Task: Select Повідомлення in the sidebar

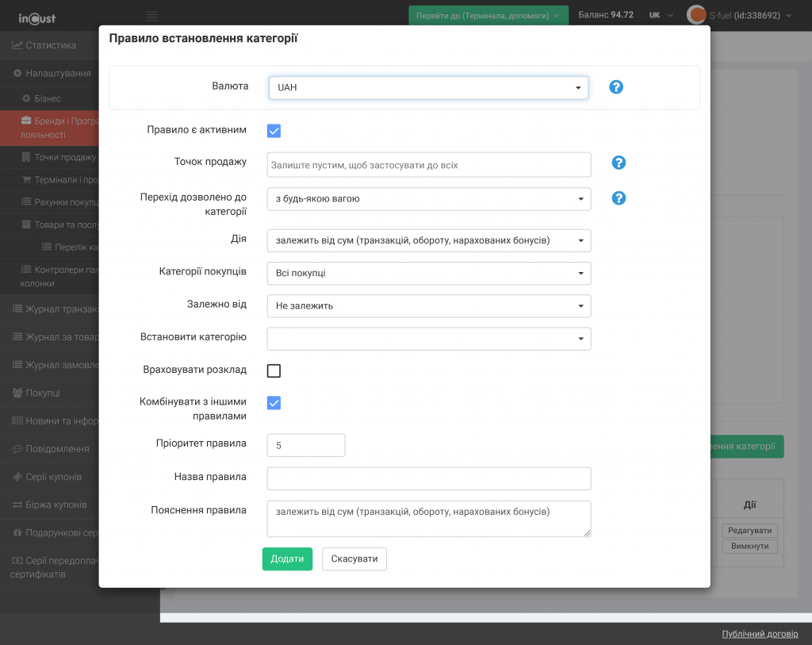Action: (x=56, y=449)
